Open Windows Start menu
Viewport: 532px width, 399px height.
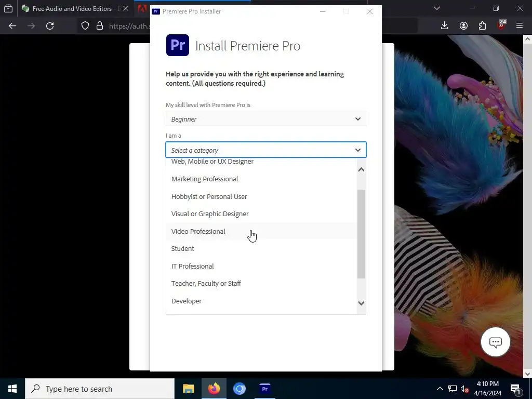tap(12, 389)
